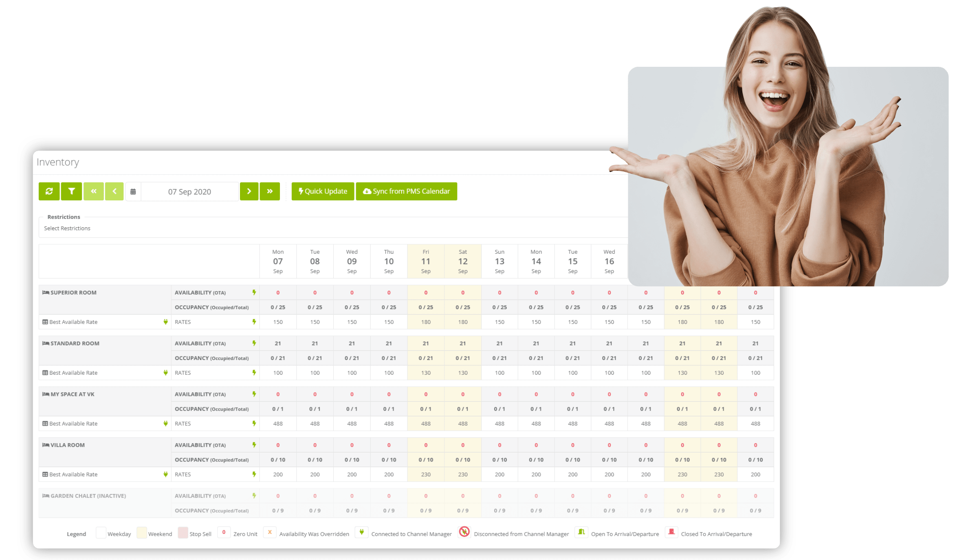Click the forward navigation arrow to next week
The height and width of the screenshot is (560, 955).
[x=269, y=191]
